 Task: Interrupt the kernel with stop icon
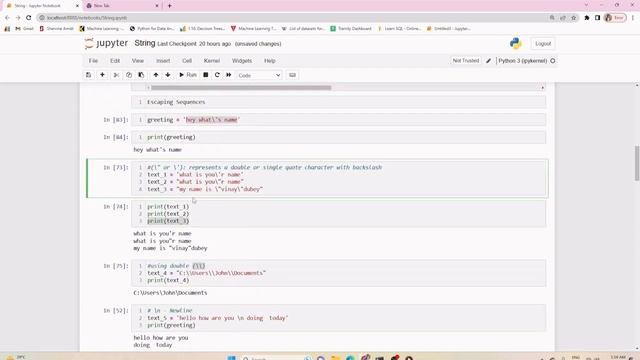pyautogui.click(x=206, y=75)
